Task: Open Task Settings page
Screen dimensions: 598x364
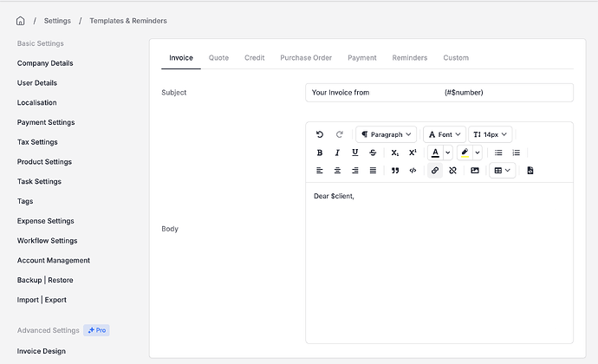Action: 39,182
